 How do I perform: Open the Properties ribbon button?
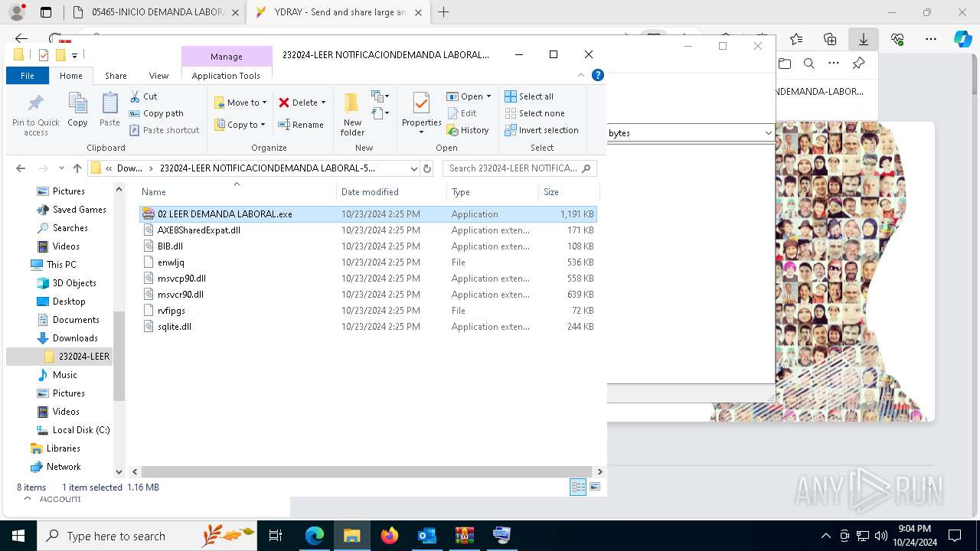(x=422, y=113)
